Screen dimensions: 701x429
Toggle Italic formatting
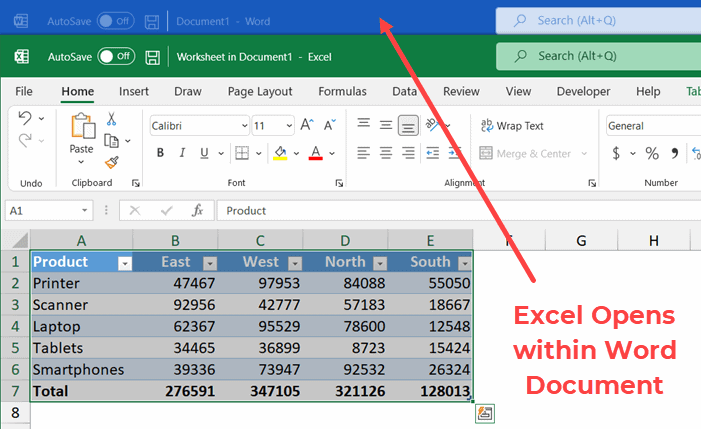coord(182,154)
